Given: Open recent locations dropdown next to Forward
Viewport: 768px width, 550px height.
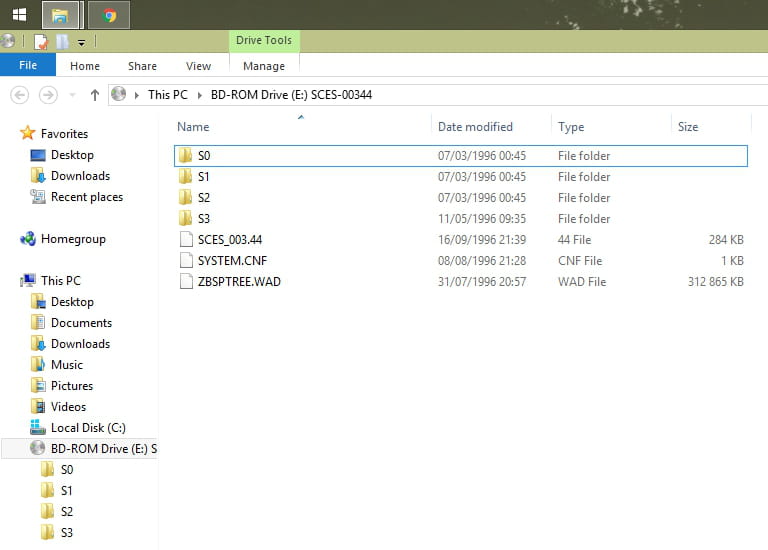Looking at the screenshot, I should pos(72,95).
